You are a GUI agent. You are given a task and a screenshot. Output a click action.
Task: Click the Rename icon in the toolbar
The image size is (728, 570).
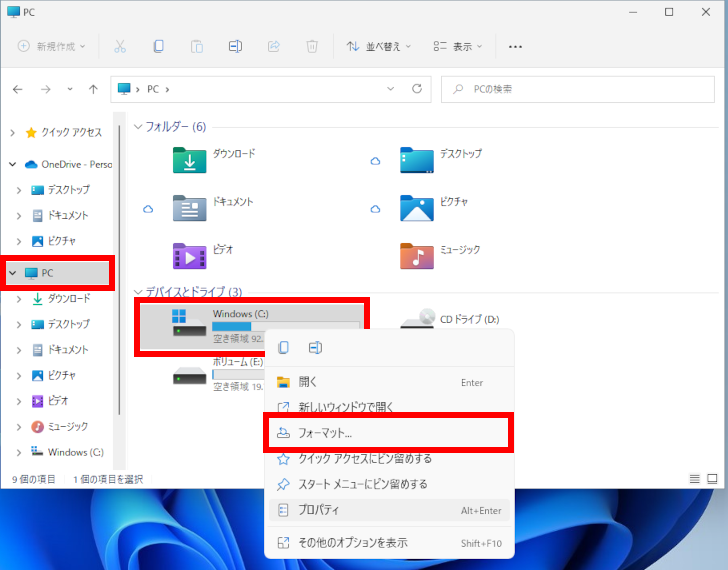235,46
